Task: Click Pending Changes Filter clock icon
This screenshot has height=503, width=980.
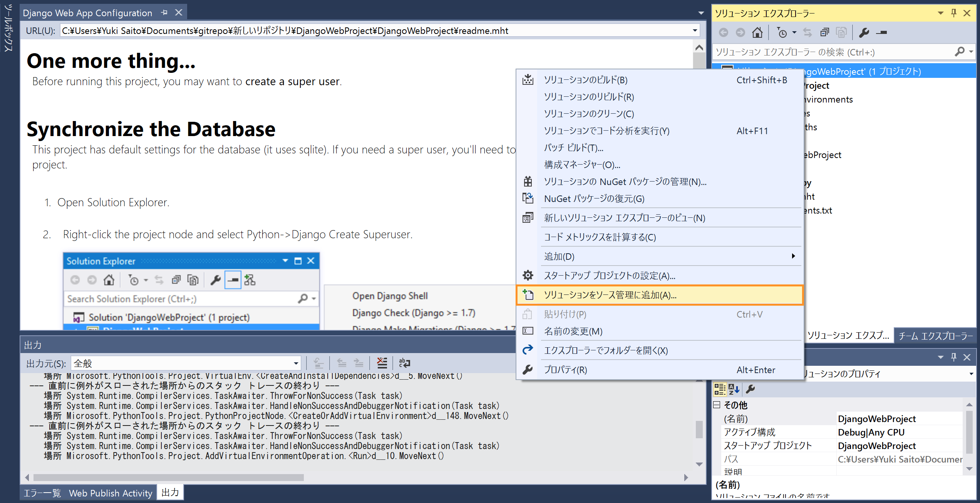Action: tap(782, 33)
